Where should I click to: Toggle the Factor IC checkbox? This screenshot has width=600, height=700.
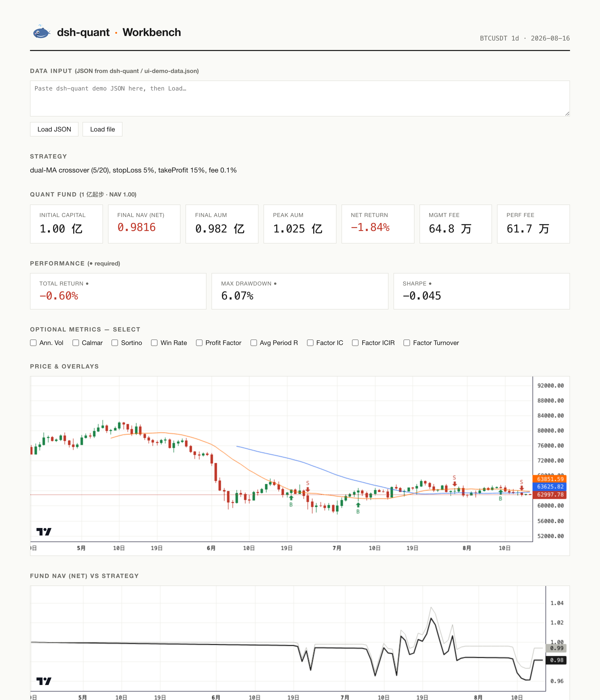point(310,343)
